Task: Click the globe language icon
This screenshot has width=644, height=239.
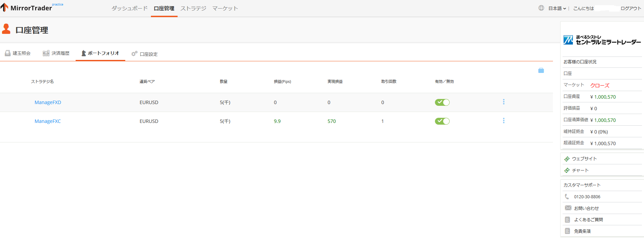Action: click(x=541, y=8)
